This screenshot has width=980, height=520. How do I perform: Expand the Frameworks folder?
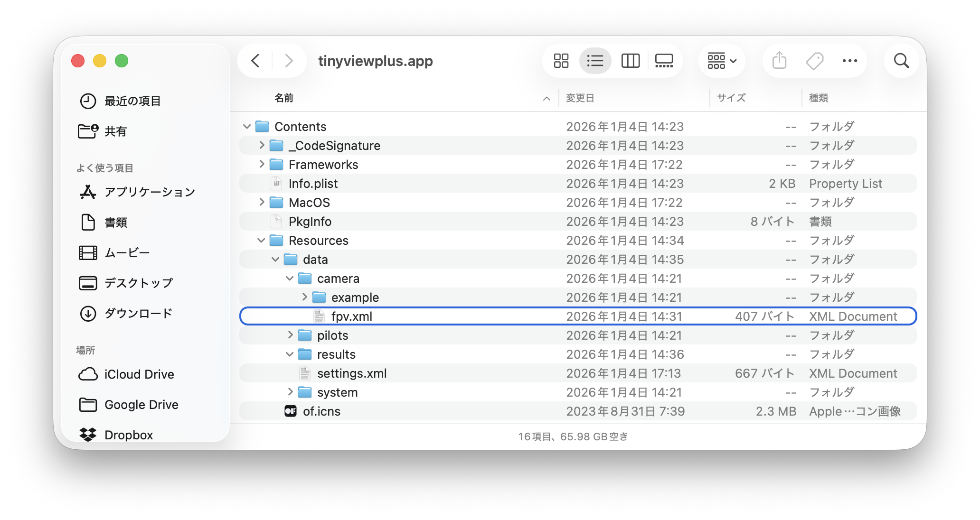click(x=262, y=164)
